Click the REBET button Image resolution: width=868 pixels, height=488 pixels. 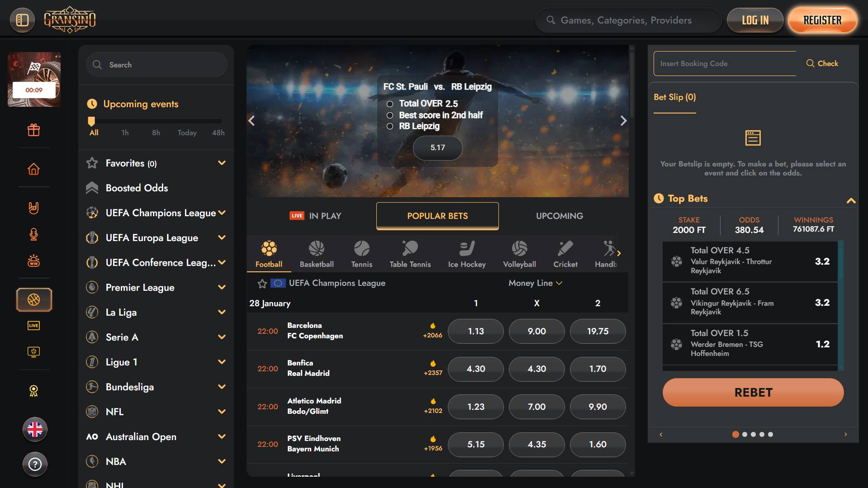753,392
